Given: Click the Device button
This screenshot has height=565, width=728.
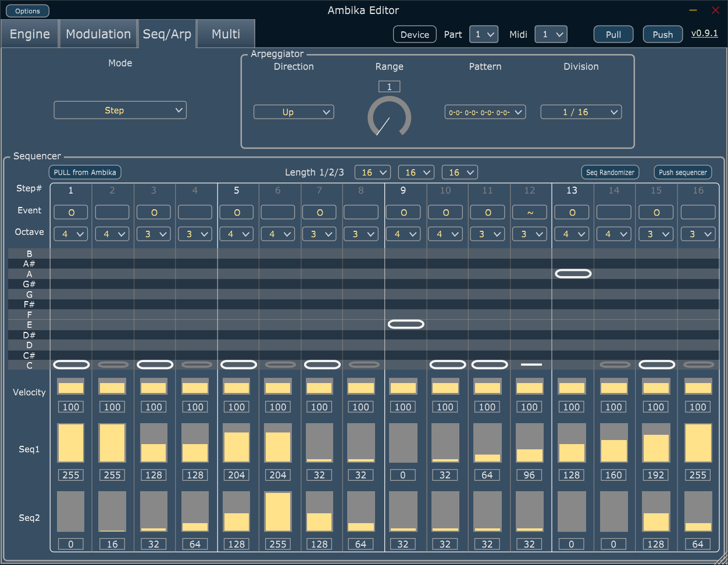Looking at the screenshot, I should click(415, 34).
